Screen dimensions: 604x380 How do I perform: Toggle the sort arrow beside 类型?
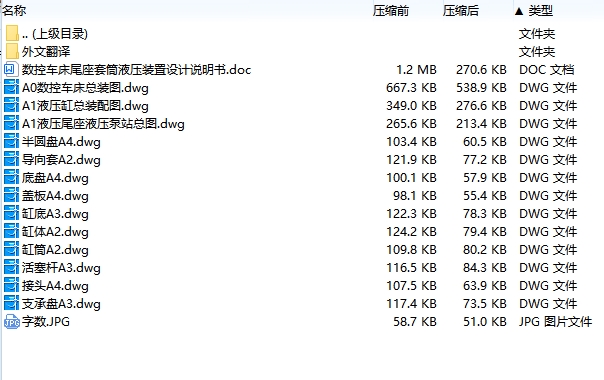(x=519, y=11)
